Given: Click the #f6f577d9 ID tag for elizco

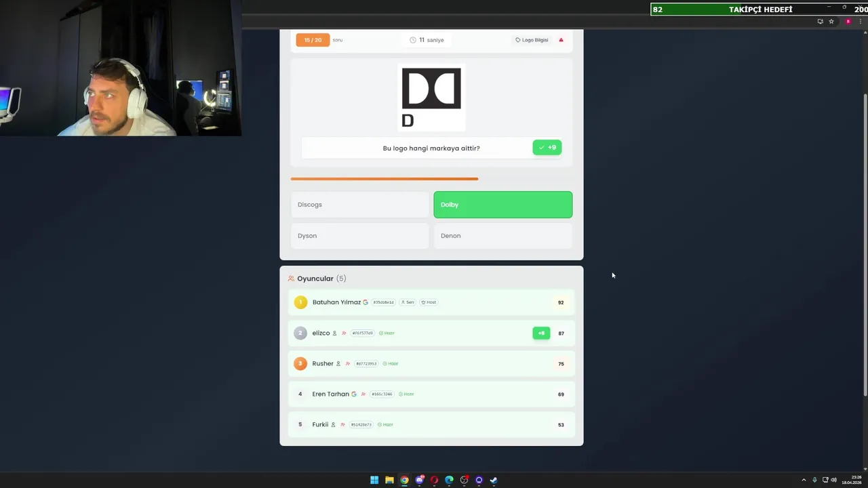Looking at the screenshot, I should 363,333.
